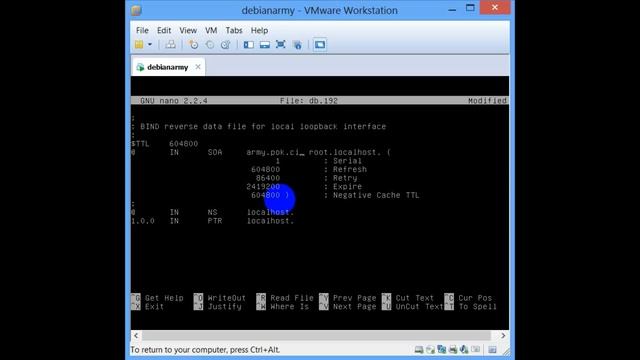Click 'army.pok.ci' in the SOA line
This screenshot has width=640, height=360.
pos(273,152)
